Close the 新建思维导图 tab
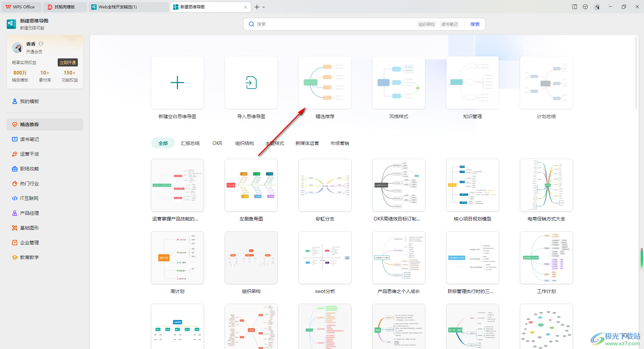Image resolution: width=644 pixels, height=349 pixels. tap(246, 7)
